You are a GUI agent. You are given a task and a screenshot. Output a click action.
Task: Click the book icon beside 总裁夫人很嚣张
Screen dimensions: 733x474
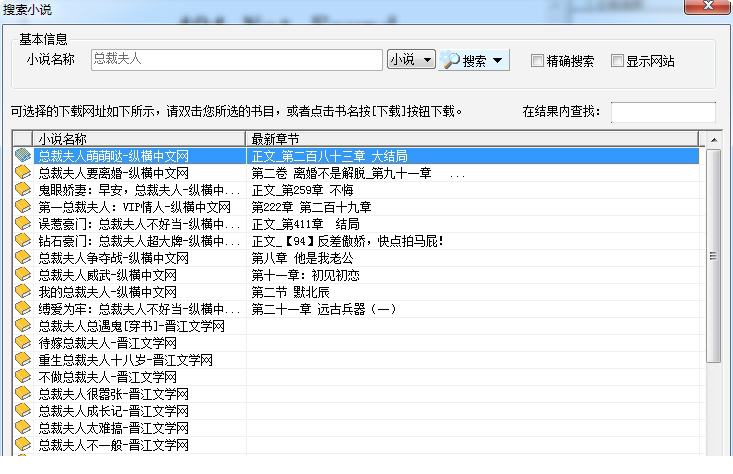(22, 394)
